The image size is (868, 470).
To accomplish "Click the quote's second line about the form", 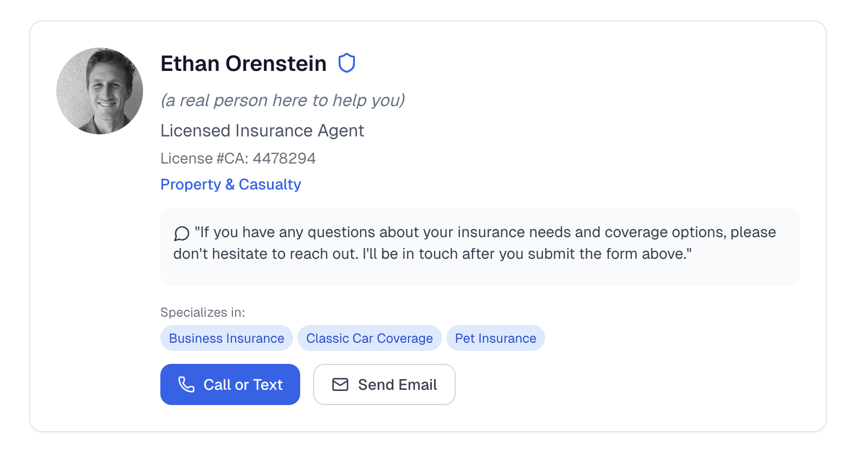I will [x=432, y=254].
